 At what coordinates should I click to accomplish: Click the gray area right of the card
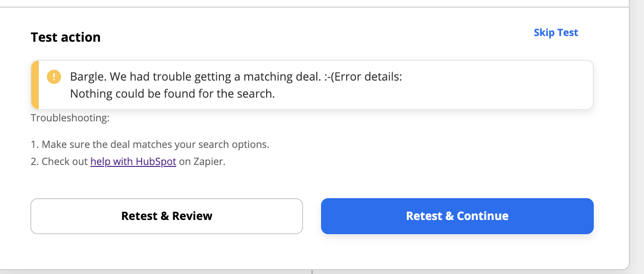coord(637,137)
